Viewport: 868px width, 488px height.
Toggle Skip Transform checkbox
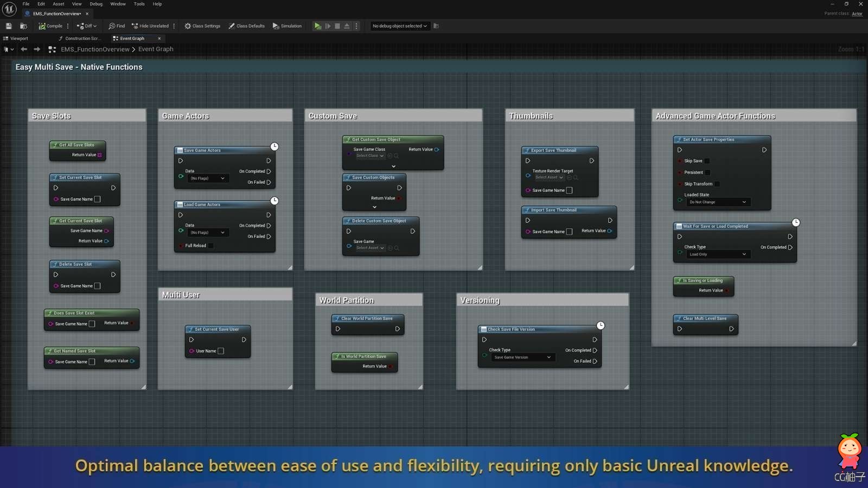717,184
